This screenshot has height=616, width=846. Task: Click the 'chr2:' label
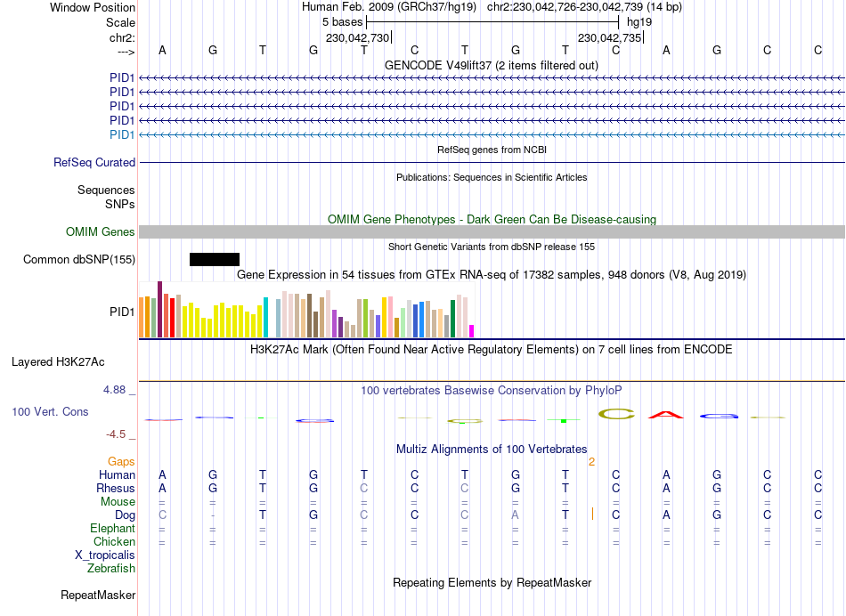click(123, 37)
